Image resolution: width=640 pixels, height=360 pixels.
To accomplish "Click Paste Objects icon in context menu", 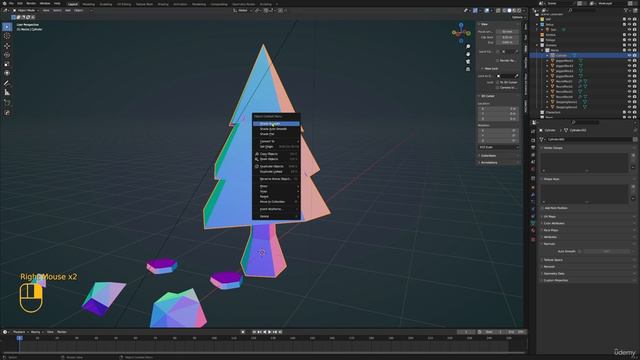I will tap(256, 159).
